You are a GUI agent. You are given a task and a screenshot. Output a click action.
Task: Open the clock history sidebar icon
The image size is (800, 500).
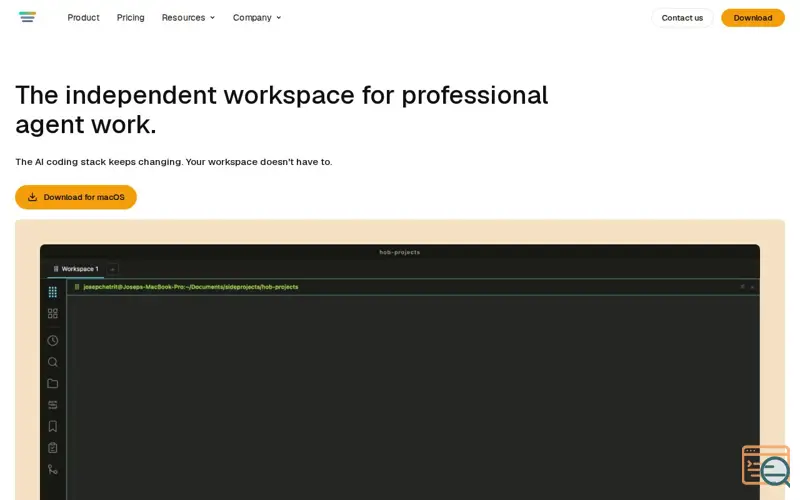tap(53, 340)
